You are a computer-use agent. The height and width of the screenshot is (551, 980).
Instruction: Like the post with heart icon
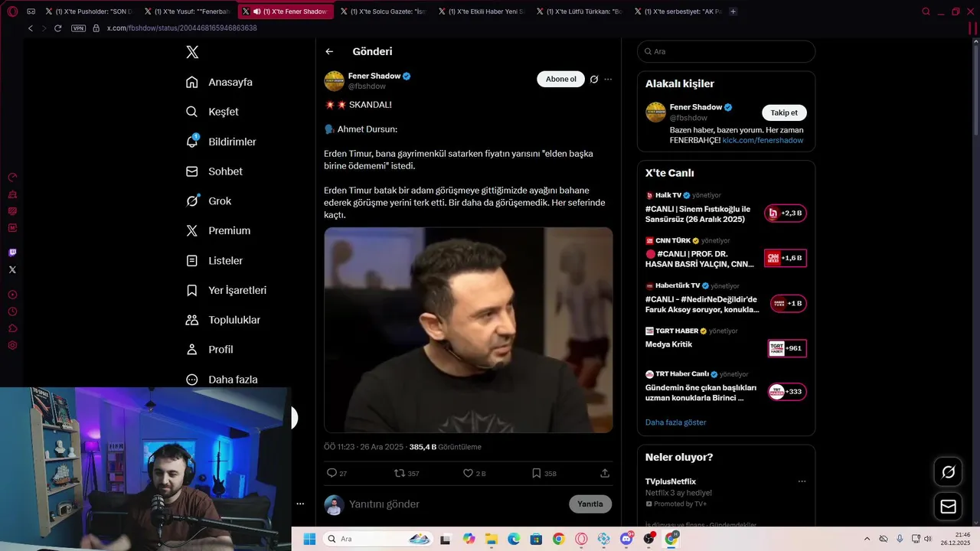474,474
